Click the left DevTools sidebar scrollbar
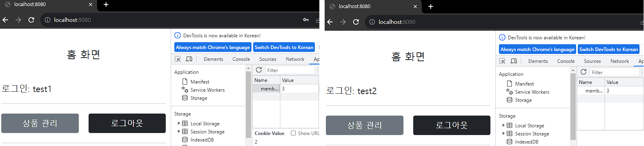Viewport: 644px width, 146px height. pyautogui.click(x=248, y=105)
